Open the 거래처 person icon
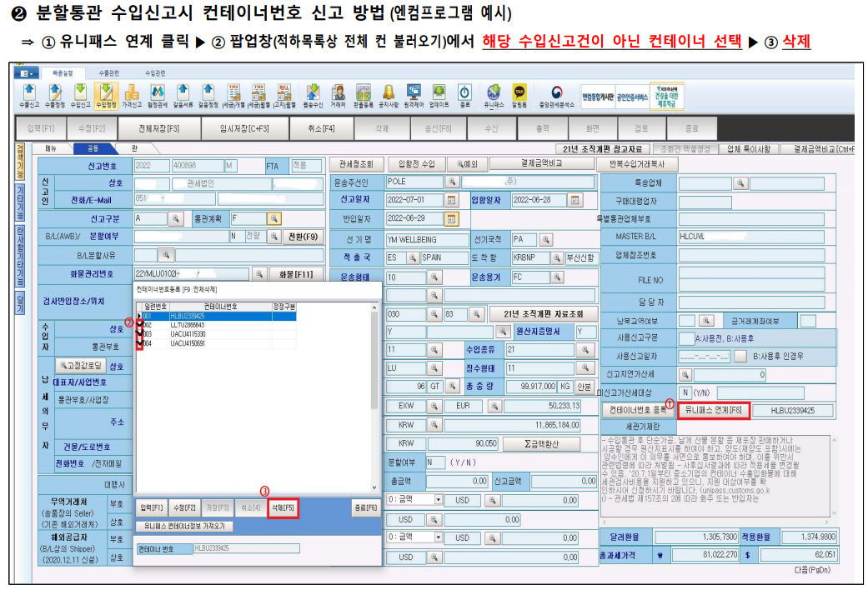 pyautogui.click(x=339, y=95)
